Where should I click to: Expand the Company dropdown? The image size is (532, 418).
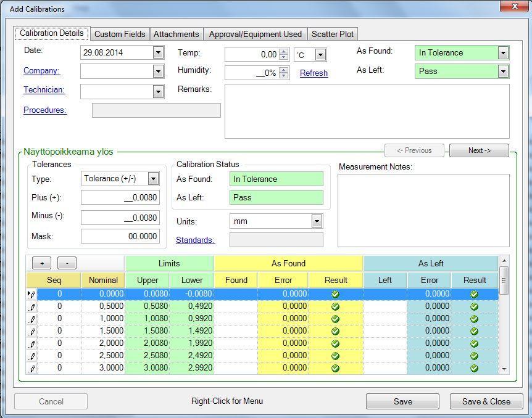[158, 71]
